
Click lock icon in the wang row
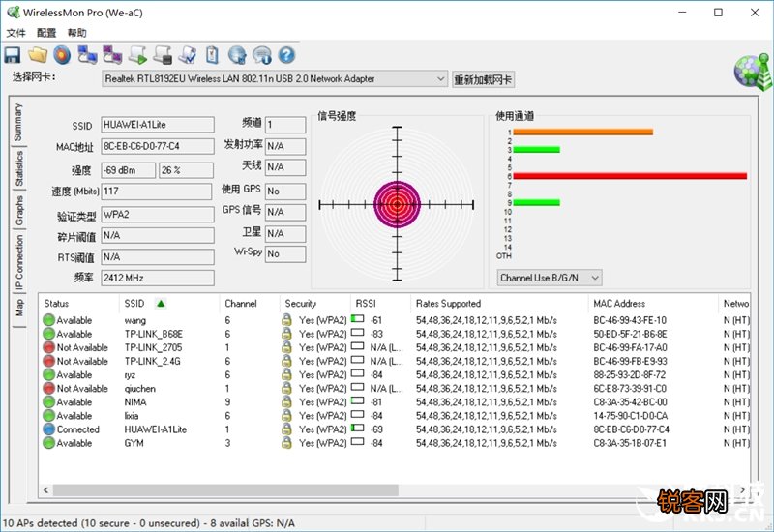pyautogui.click(x=286, y=320)
